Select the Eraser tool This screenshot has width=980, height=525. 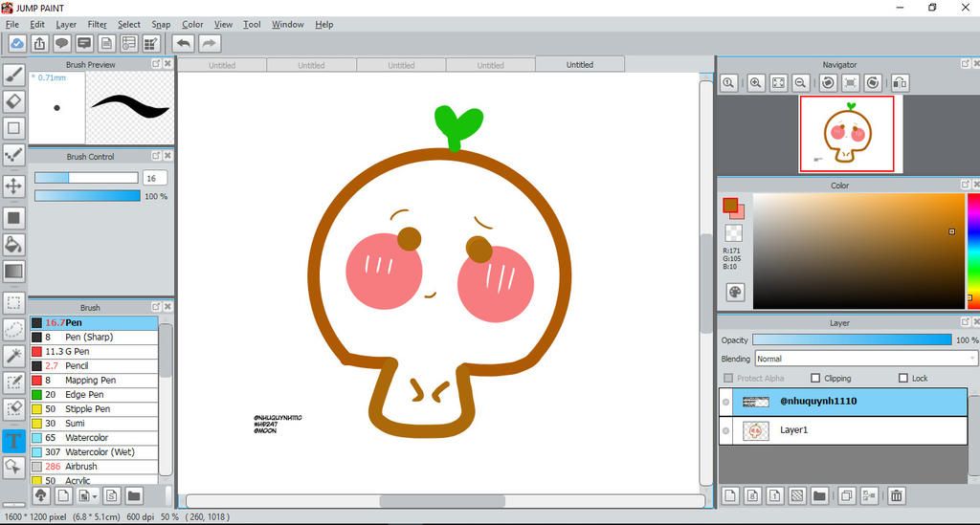click(x=13, y=101)
